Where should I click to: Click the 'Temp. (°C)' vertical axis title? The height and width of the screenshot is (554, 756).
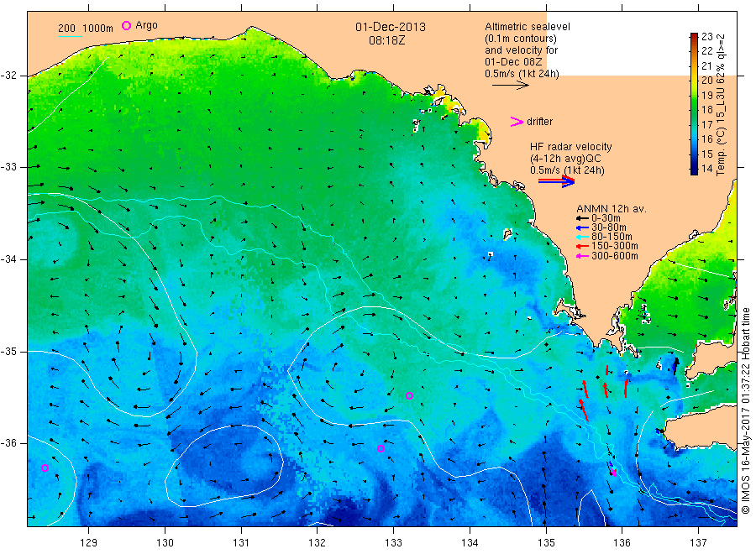pyautogui.click(x=721, y=151)
